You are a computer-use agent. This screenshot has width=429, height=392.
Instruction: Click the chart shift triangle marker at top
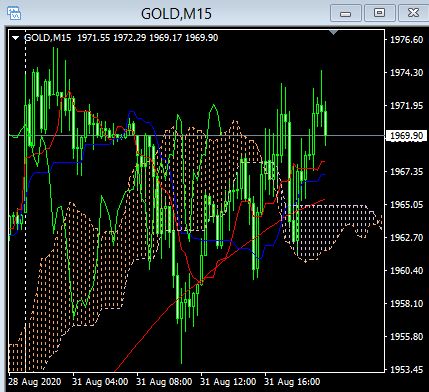click(333, 32)
